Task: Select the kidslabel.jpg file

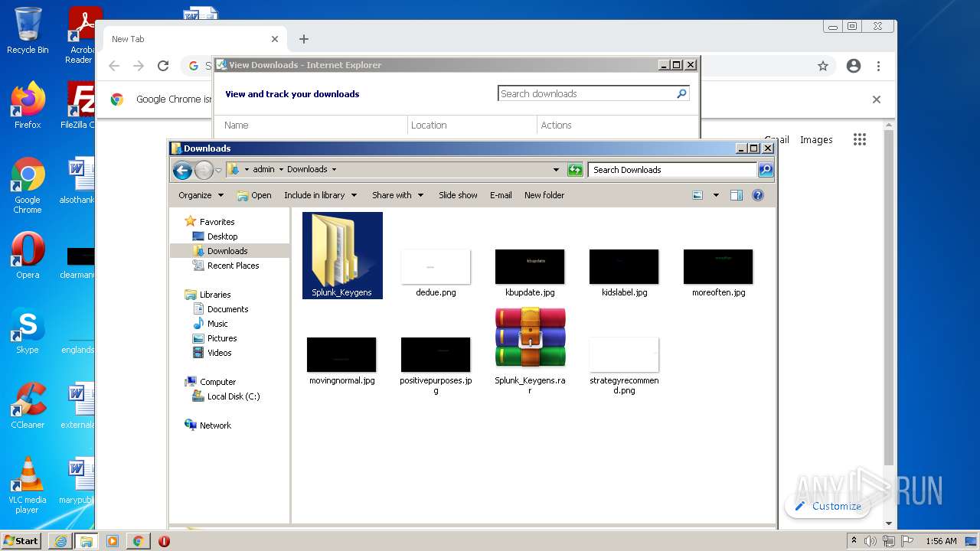Action: [x=624, y=272]
